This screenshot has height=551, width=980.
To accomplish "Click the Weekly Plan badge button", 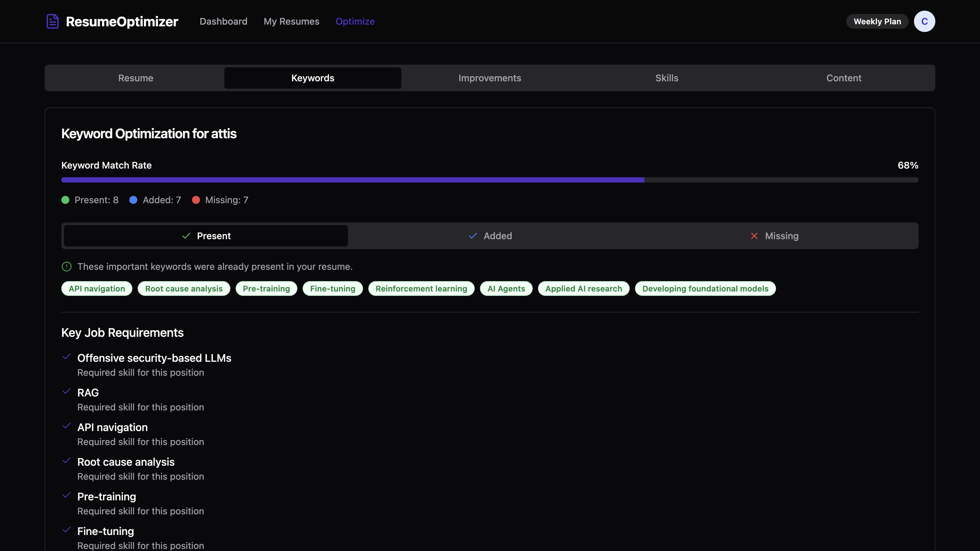I will click(877, 21).
